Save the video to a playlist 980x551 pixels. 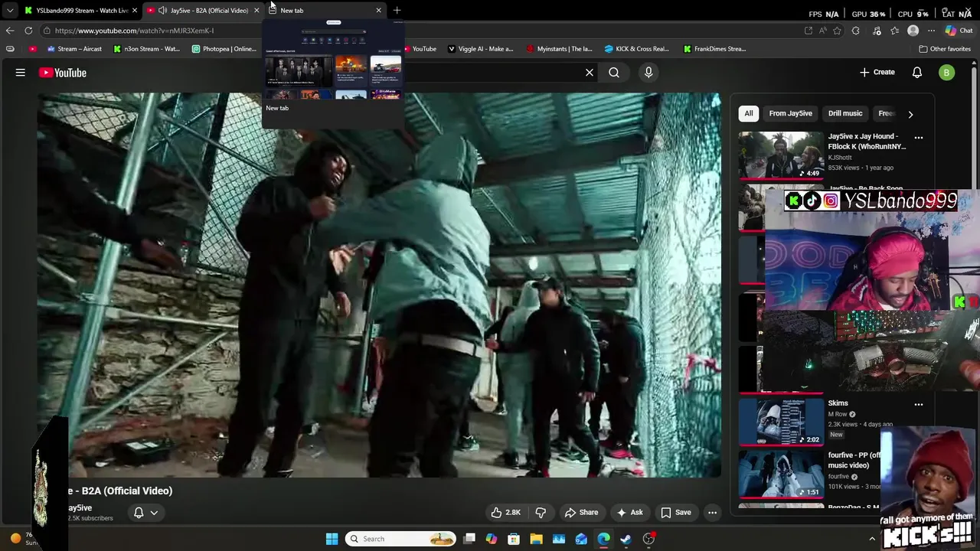pos(676,513)
